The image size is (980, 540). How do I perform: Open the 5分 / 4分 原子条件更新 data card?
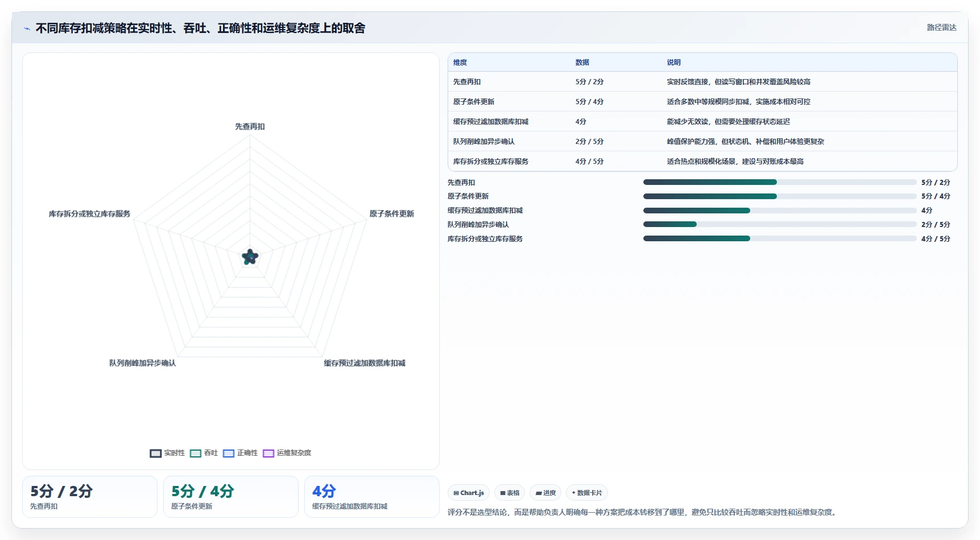231,497
